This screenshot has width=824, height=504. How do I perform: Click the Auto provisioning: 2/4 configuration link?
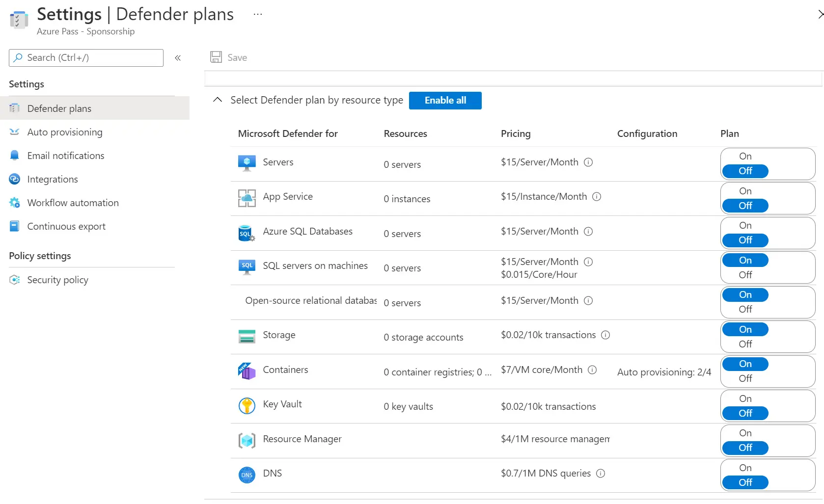(664, 372)
